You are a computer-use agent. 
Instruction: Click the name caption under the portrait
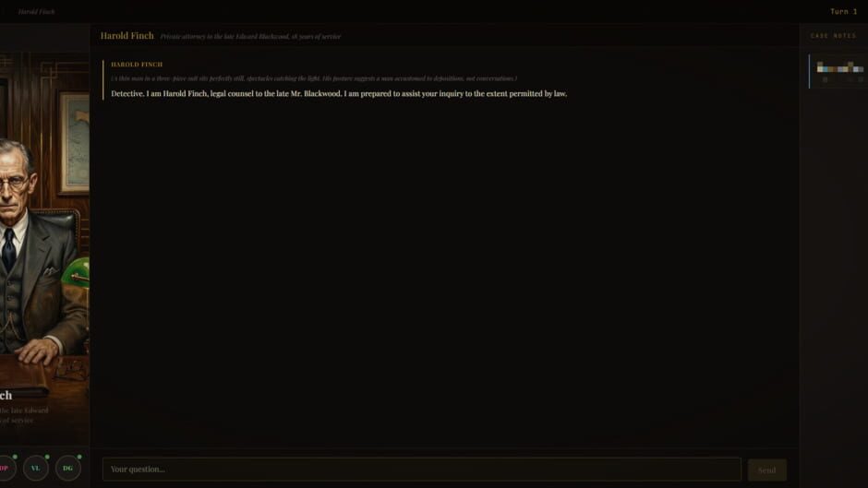click(x=6, y=396)
